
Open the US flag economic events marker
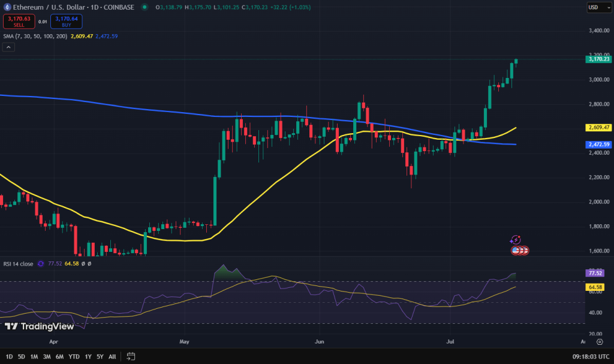(516, 250)
